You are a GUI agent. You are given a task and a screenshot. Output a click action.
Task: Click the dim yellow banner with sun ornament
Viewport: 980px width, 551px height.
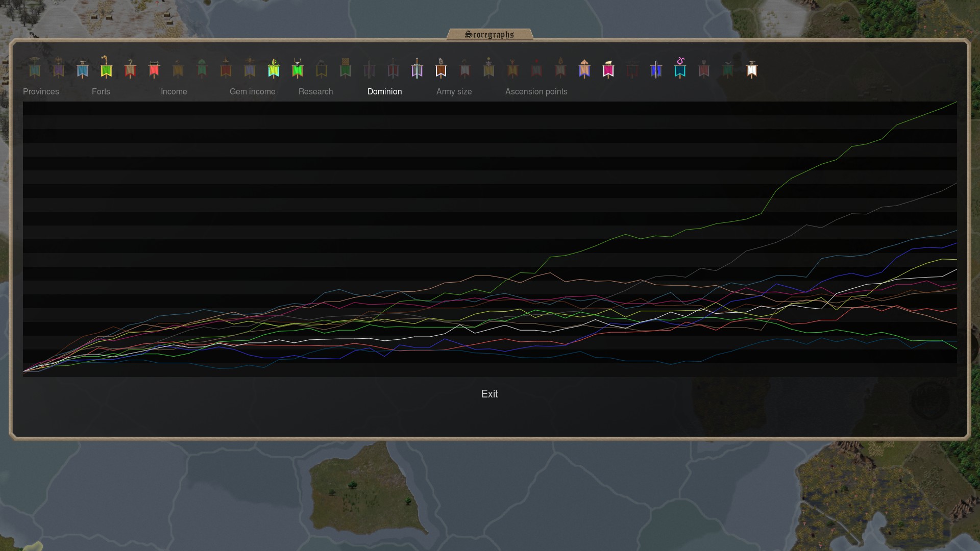489,67
